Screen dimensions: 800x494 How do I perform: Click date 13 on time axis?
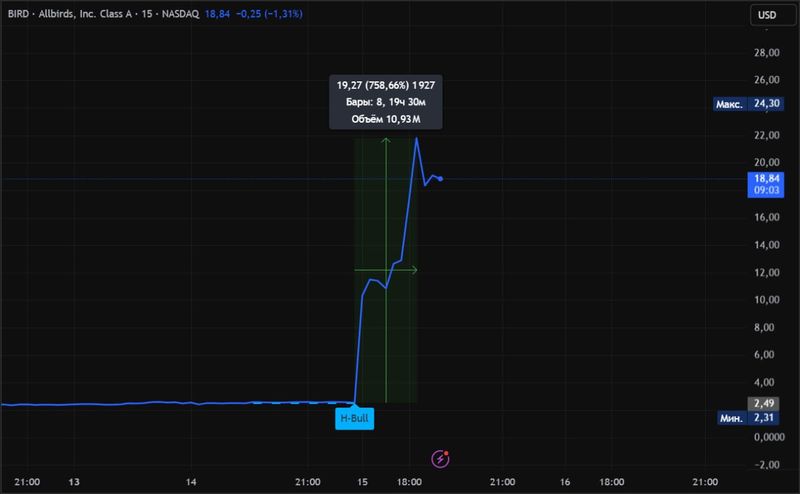73,481
